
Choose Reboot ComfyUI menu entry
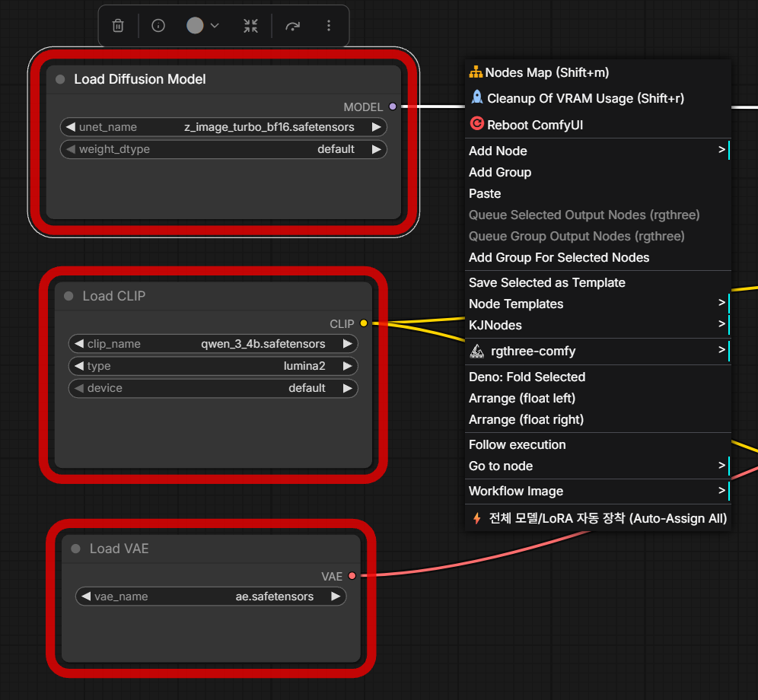(598, 125)
